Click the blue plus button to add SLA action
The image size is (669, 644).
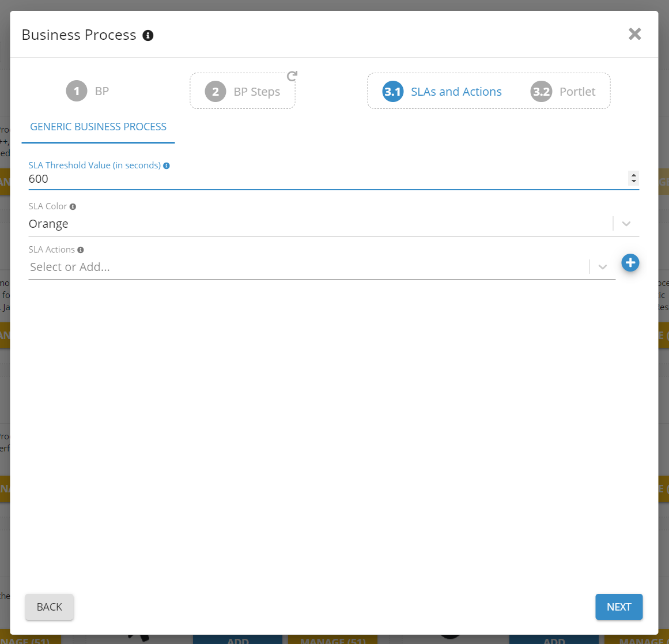[x=630, y=263]
